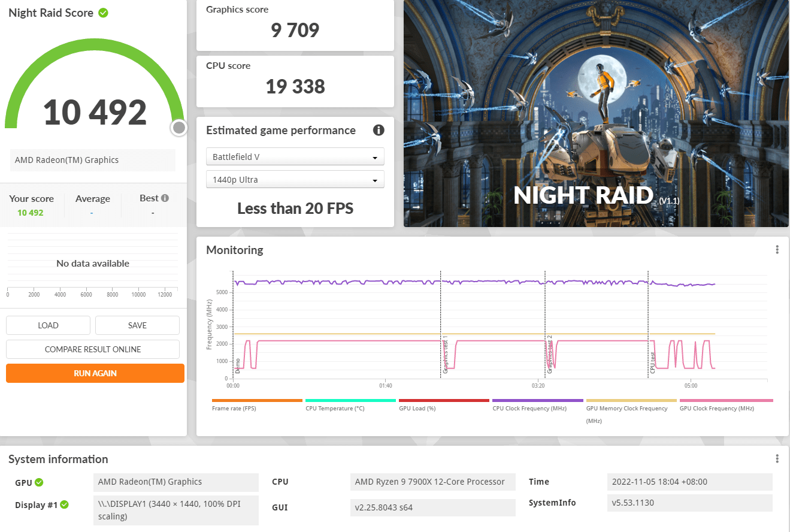Toggle the CPU Temperature legend swatch

click(x=351, y=400)
